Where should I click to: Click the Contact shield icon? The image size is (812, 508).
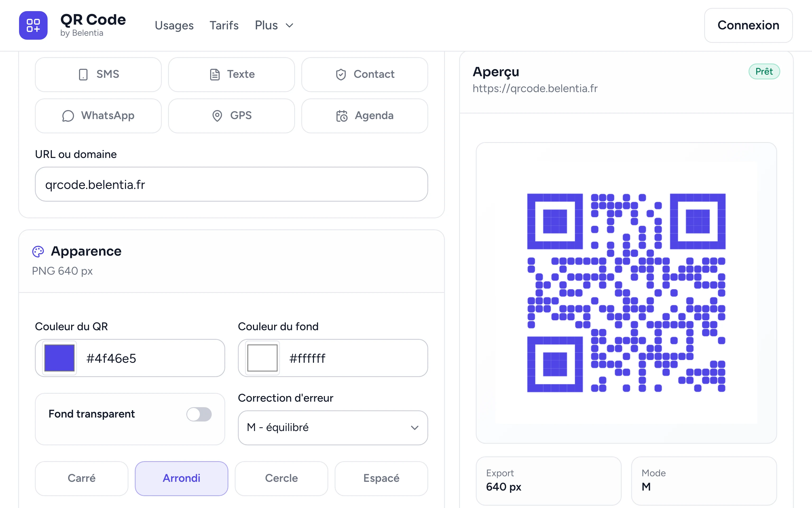click(x=341, y=74)
